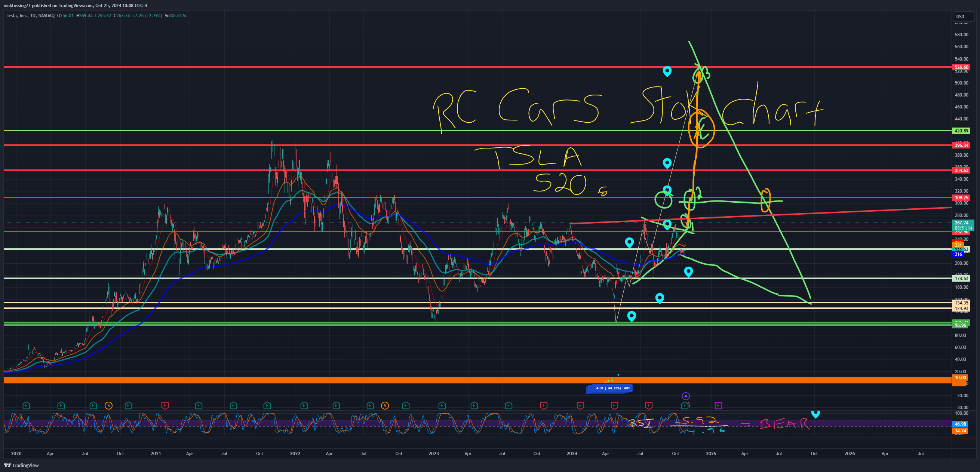
Task: Click the 134.35 price label
Action: click(x=961, y=303)
